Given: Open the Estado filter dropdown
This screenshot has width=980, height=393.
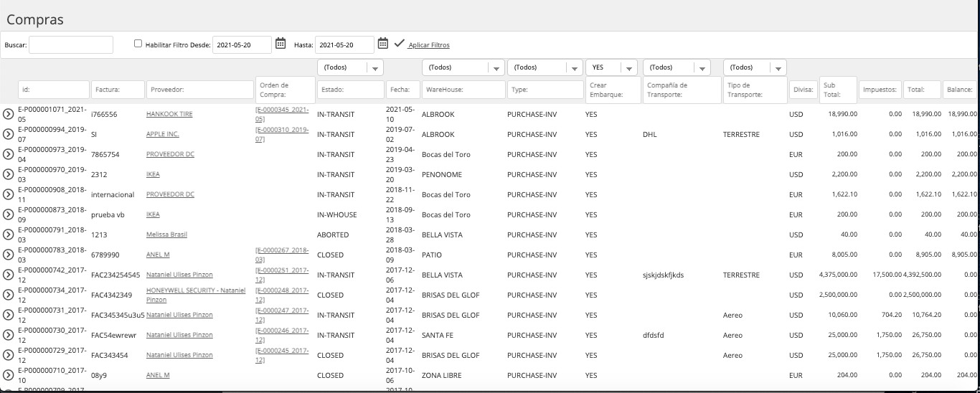Looking at the screenshot, I should (350, 67).
